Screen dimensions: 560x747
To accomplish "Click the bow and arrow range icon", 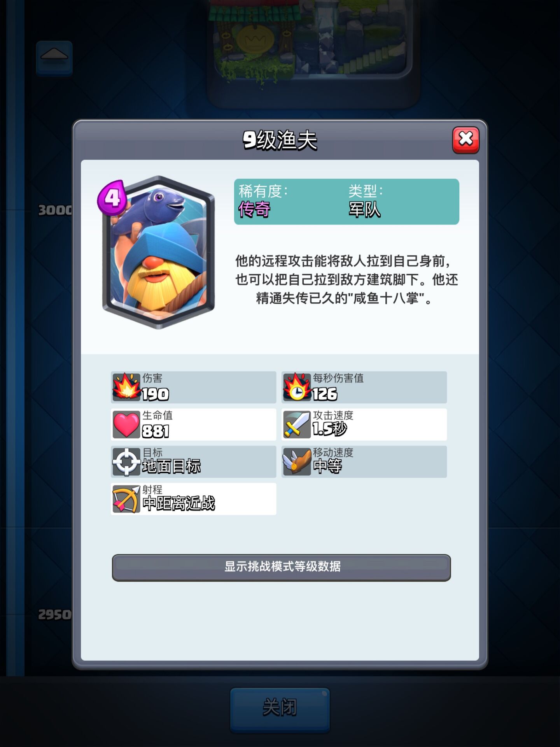I will click(x=126, y=499).
